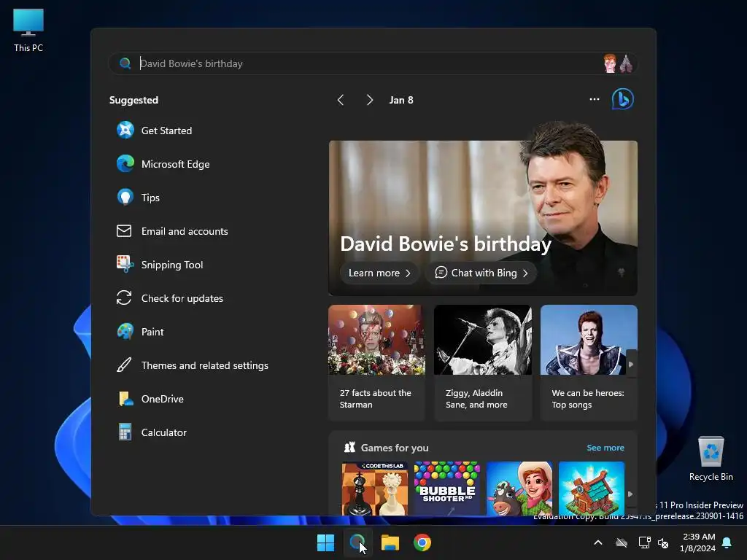The image size is (747, 560).
Task: Click Chat with Bing button
Action: (x=481, y=273)
